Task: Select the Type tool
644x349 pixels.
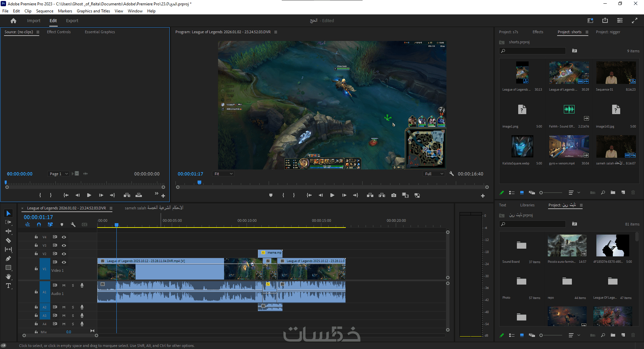Action: click(x=8, y=286)
